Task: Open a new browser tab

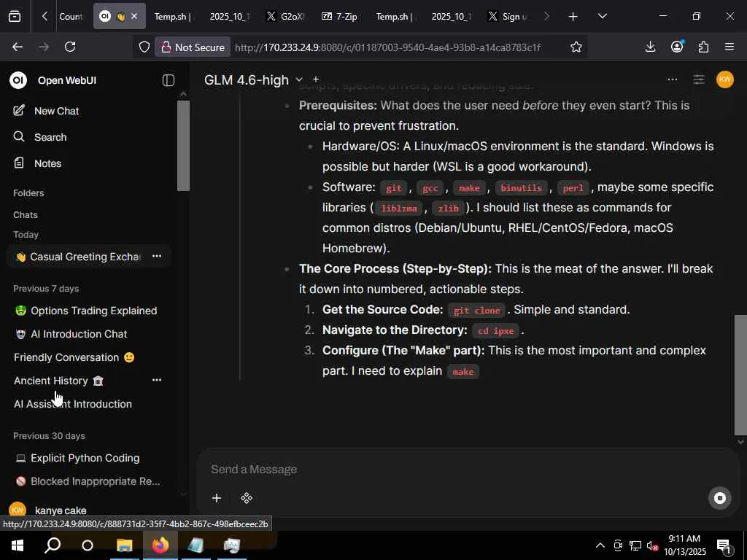Action: click(573, 16)
